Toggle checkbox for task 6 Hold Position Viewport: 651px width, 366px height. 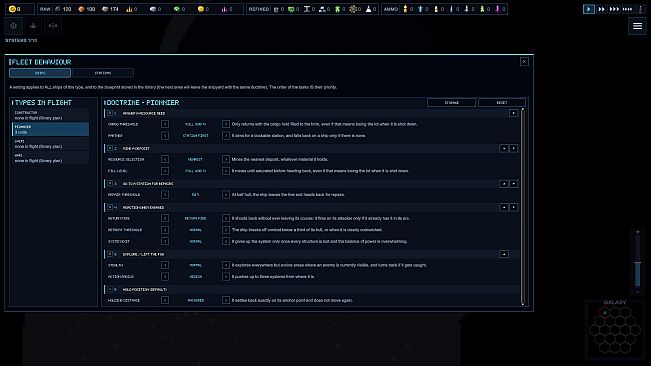(x=110, y=289)
